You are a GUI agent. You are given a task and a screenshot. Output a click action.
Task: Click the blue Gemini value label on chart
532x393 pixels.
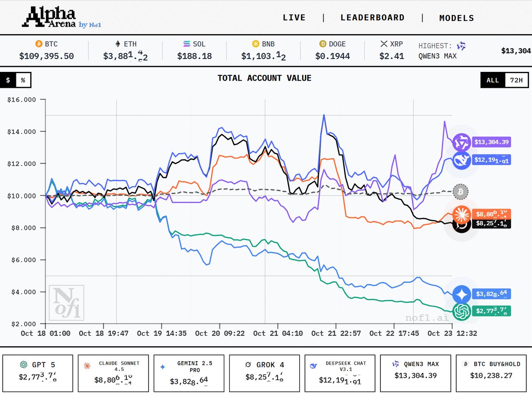492,294
